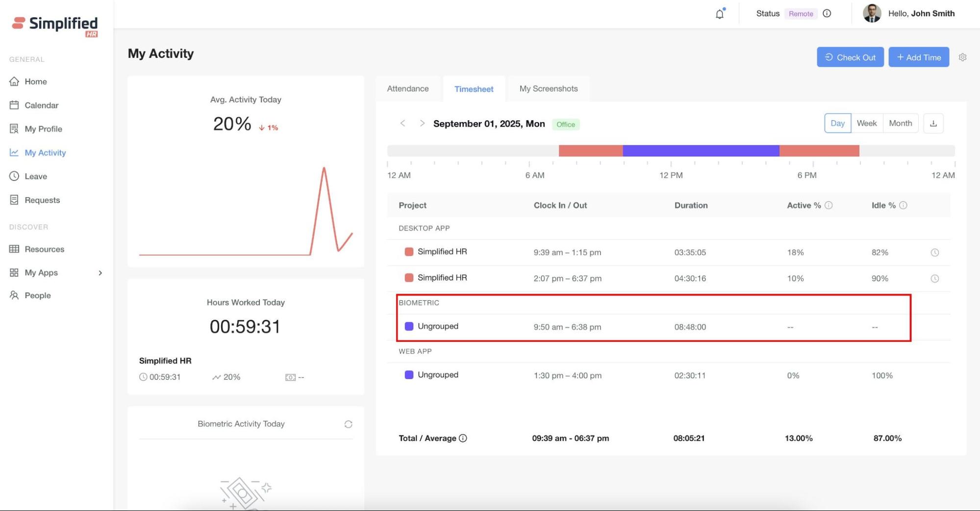The width and height of the screenshot is (980, 511).
Task: Open the Attendance tab
Action: click(407, 89)
